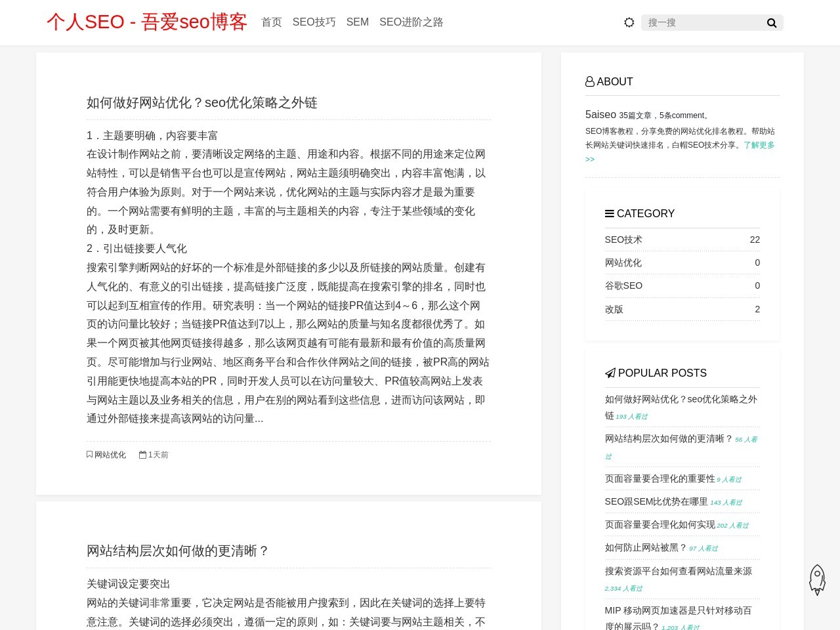Open the 谷歌SEO category
The height and width of the screenshot is (630, 840).
coord(623,285)
